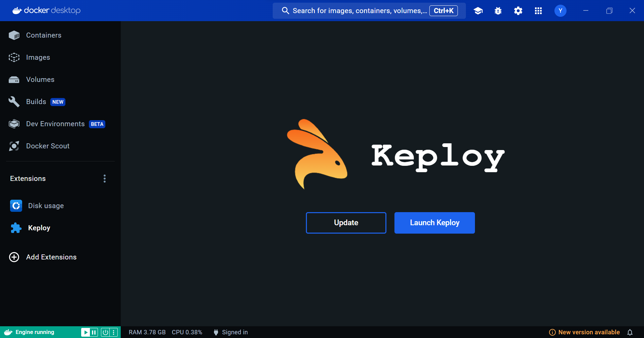Minimize the Docker Desktop window
This screenshot has width=644, height=338.
tap(586, 11)
